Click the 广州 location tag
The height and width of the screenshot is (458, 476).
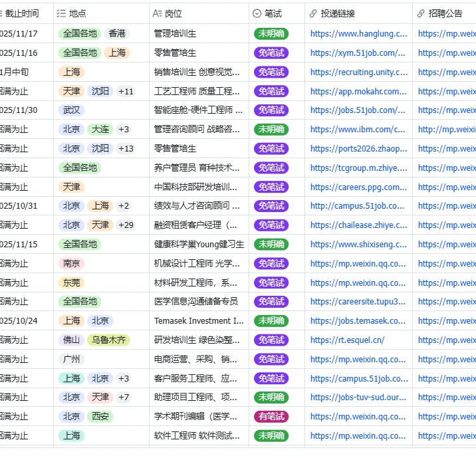[x=71, y=360]
